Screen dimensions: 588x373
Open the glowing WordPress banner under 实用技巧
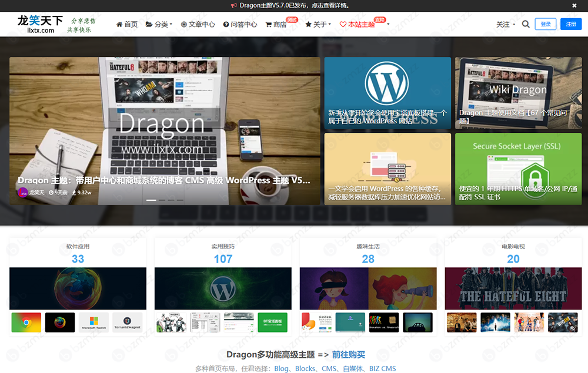(223, 288)
